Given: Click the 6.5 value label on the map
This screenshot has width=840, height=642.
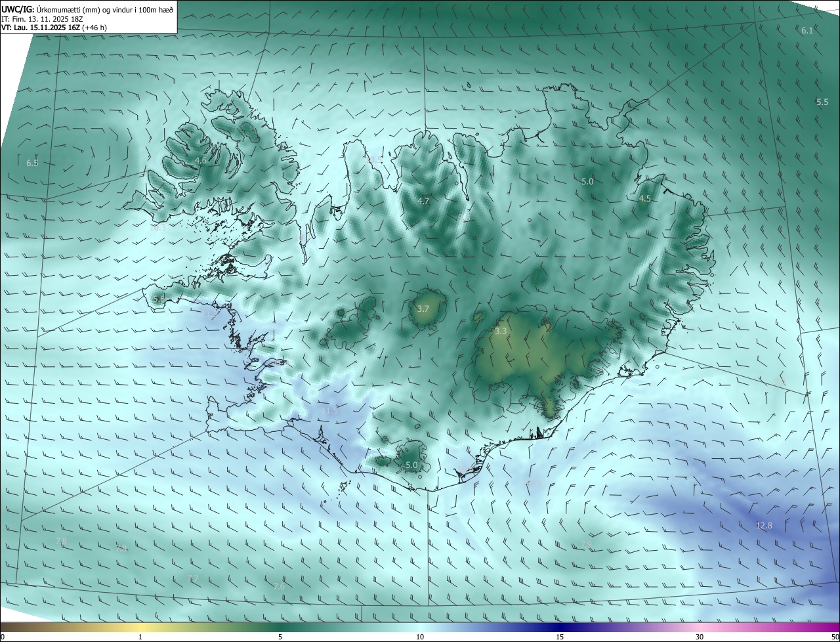Looking at the screenshot, I should tap(32, 163).
